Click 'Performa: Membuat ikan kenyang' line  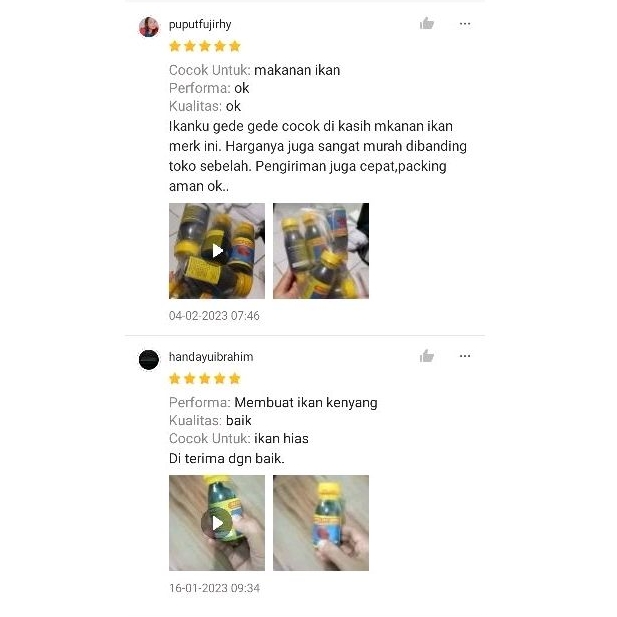point(273,403)
